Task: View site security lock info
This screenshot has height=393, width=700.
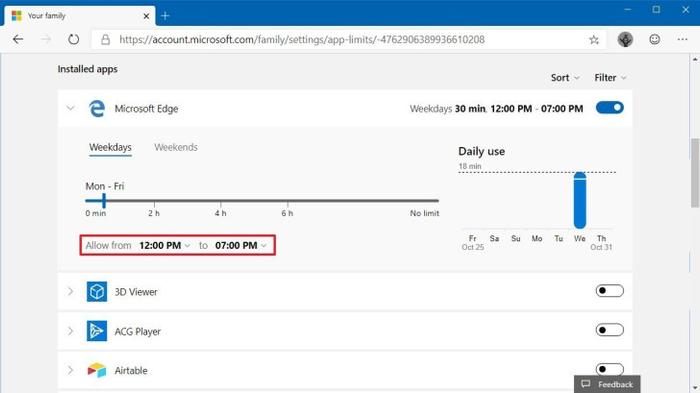Action: [x=105, y=40]
